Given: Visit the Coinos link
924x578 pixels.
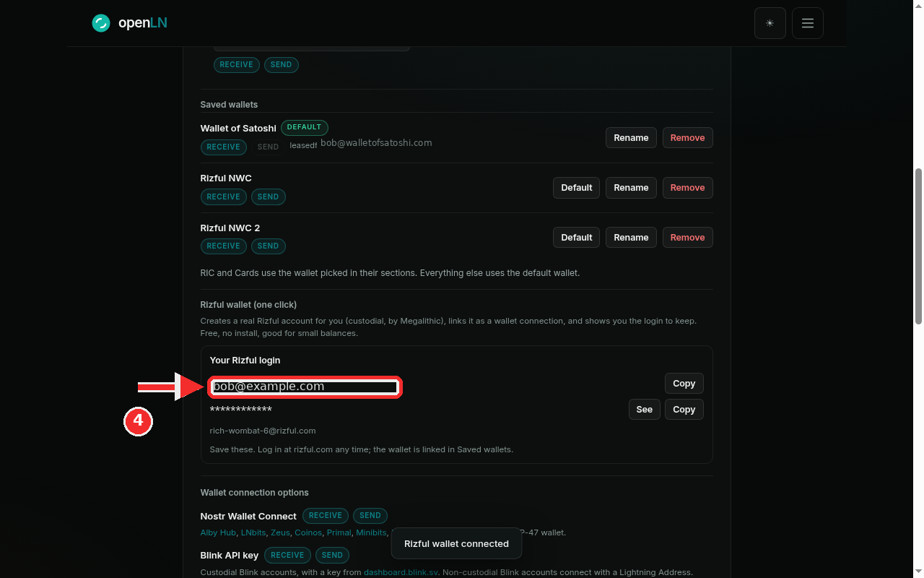Looking at the screenshot, I should point(308,532).
